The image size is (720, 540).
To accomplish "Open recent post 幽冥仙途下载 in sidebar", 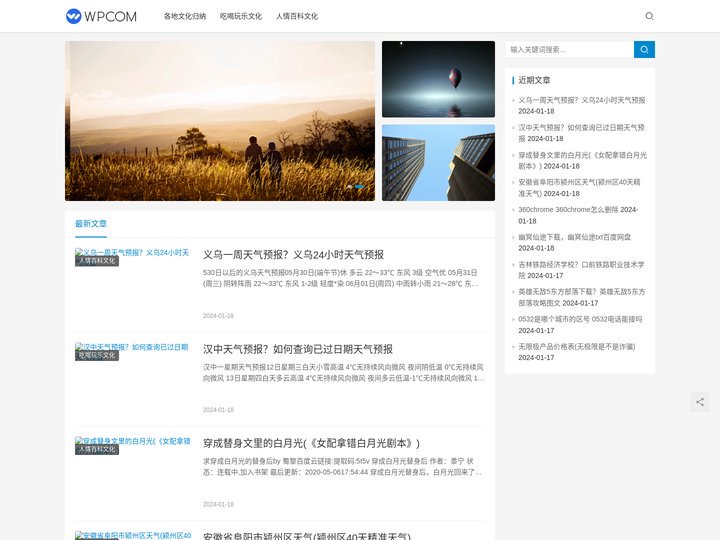I will [x=574, y=237].
